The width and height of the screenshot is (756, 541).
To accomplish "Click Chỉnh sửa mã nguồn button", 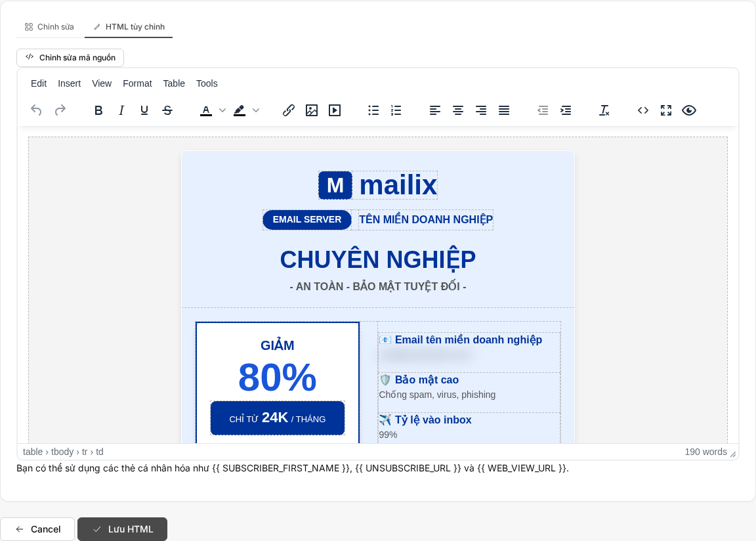I will click(x=70, y=57).
